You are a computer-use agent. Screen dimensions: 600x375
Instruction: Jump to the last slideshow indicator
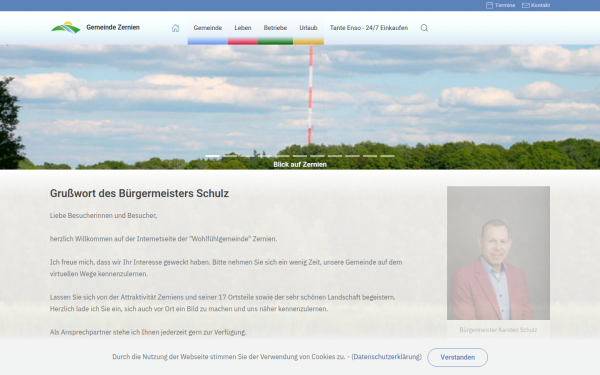pyautogui.click(x=387, y=156)
